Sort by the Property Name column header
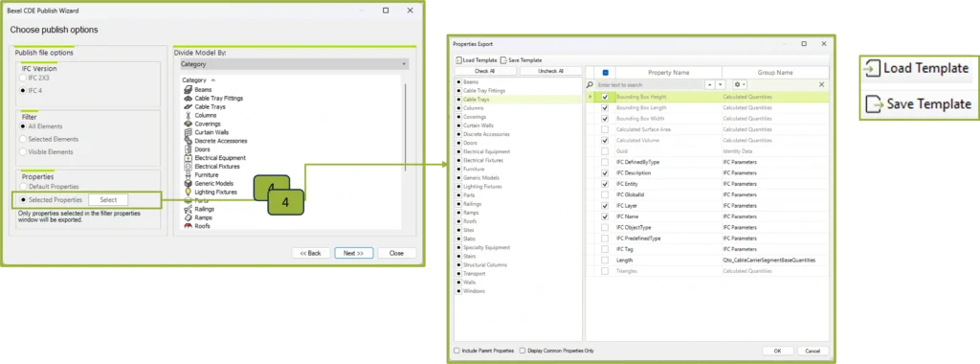The height and width of the screenshot is (364, 980). pyautogui.click(x=668, y=73)
